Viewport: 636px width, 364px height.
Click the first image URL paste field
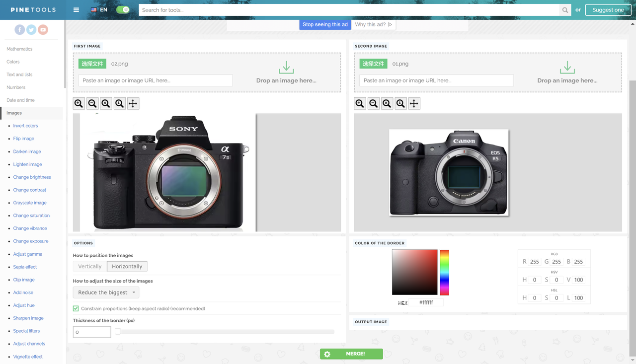156,80
